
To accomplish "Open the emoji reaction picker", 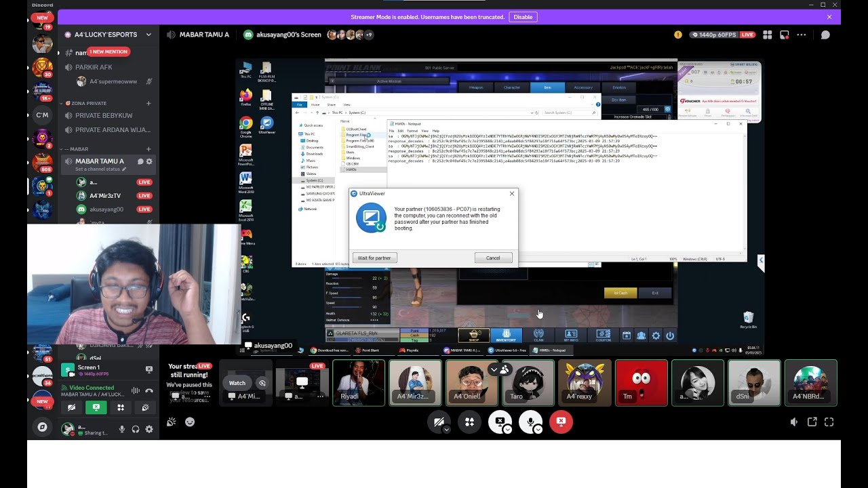I will pyautogui.click(x=190, y=422).
